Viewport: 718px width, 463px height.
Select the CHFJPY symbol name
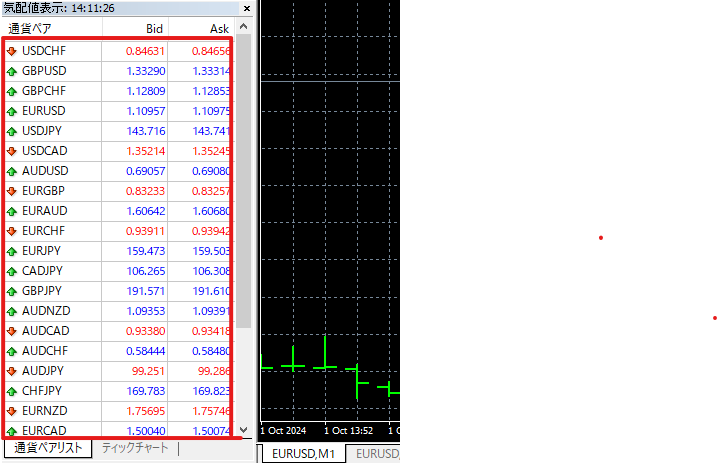click(x=42, y=391)
